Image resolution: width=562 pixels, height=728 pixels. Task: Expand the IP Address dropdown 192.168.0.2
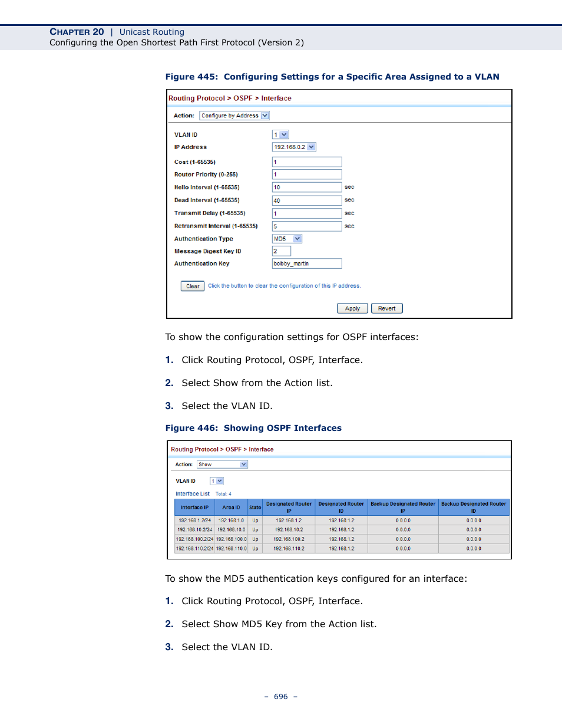tap(294, 147)
